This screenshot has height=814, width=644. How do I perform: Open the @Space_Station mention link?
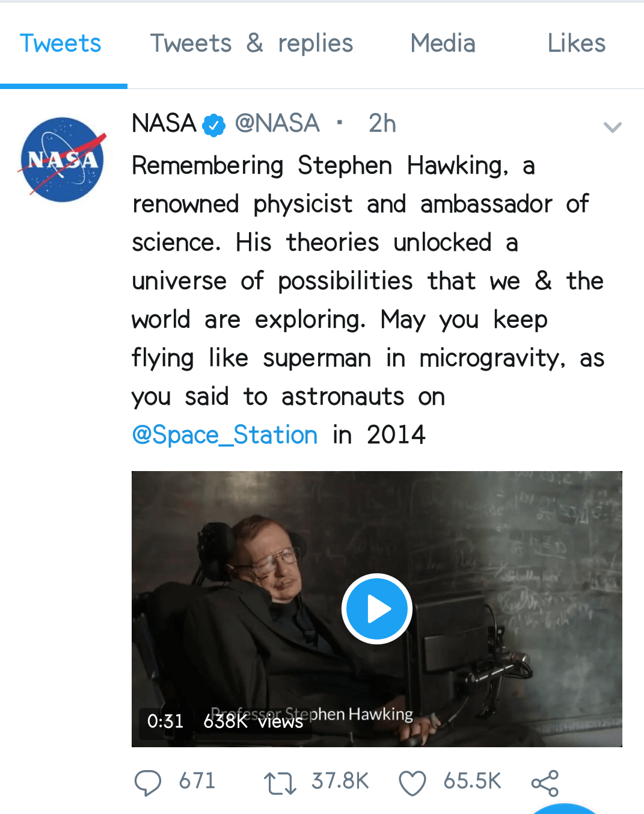[x=224, y=434]
